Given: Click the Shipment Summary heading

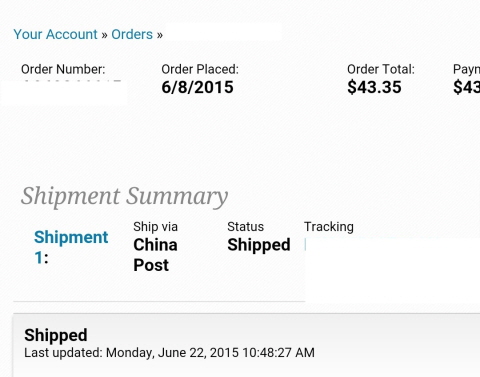Looking at the screenshot, I should tap(124, 196).
